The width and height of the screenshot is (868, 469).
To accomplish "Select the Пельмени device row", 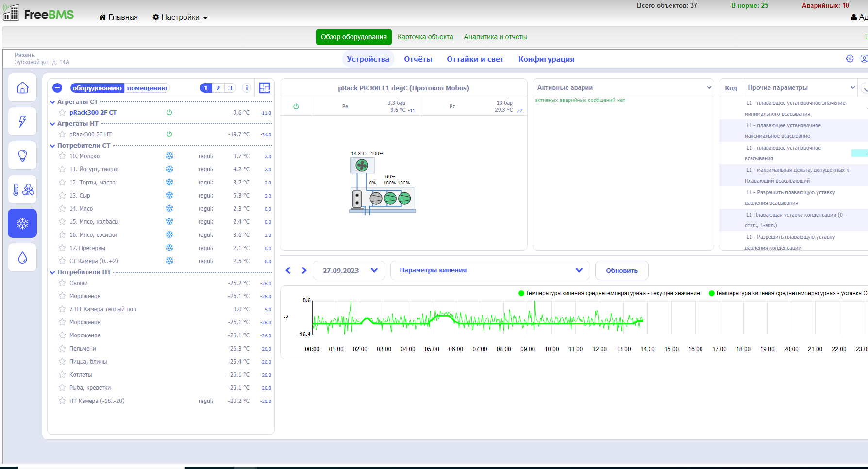I will pos(83,349).
